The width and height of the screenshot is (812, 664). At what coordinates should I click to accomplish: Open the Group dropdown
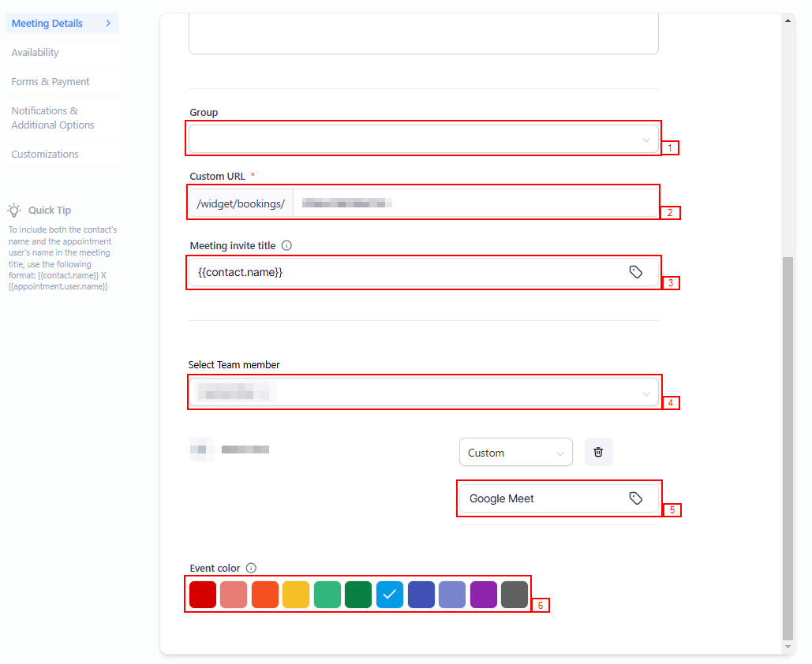(x=424, y=140)
